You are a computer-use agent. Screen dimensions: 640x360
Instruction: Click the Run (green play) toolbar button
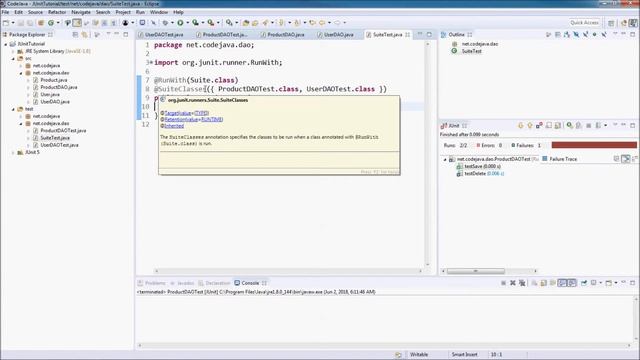point(180,23)
